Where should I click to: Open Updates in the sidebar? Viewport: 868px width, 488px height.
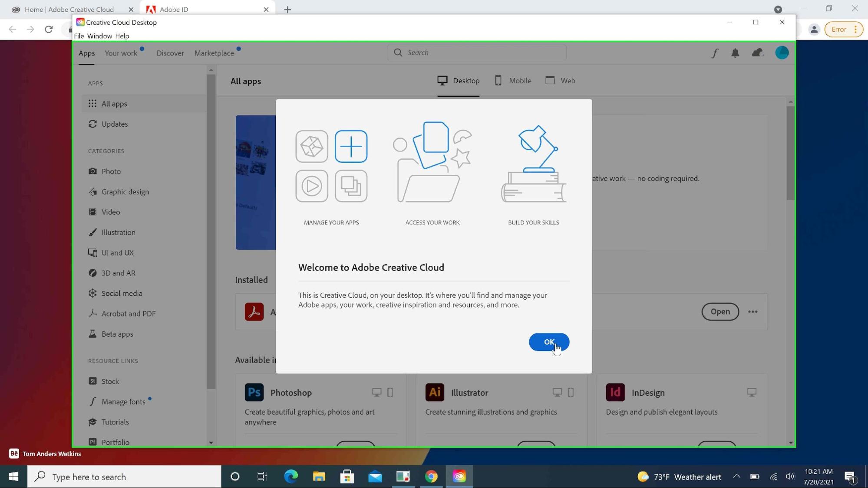[114, 124]
